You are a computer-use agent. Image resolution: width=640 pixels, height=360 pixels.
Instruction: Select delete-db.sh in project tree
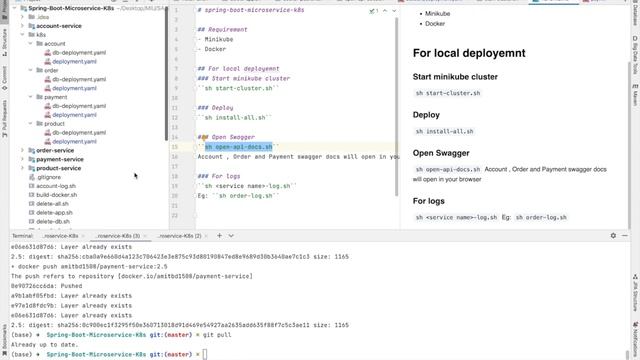pyautogui.click(x=53, y=222)
